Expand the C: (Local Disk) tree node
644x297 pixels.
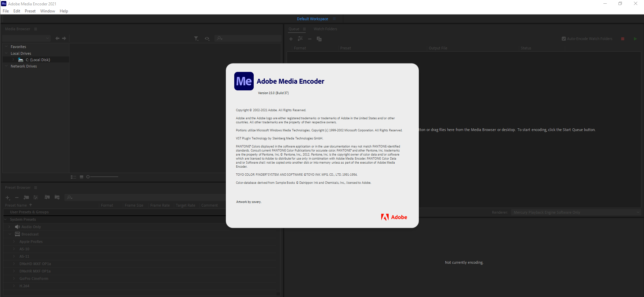tap(13, 60)
